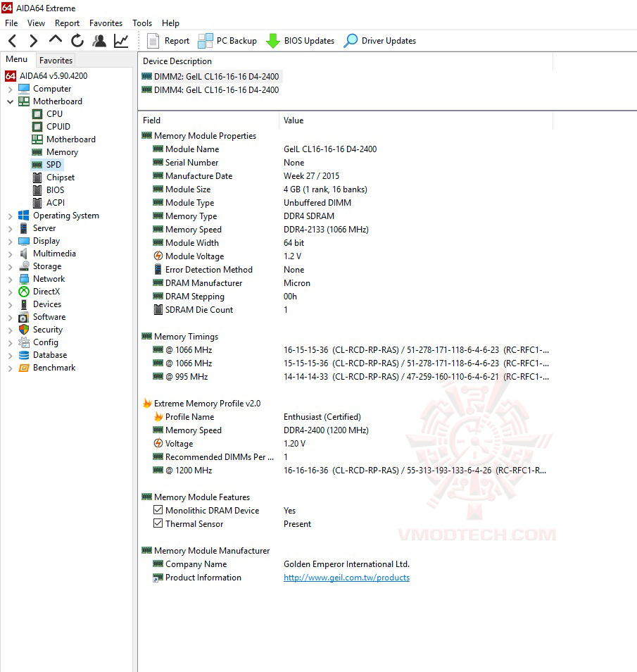The width and height of the screenshot is (637, 672).
Task: Open the geil.com.tw products link
Action: [346, 578]
